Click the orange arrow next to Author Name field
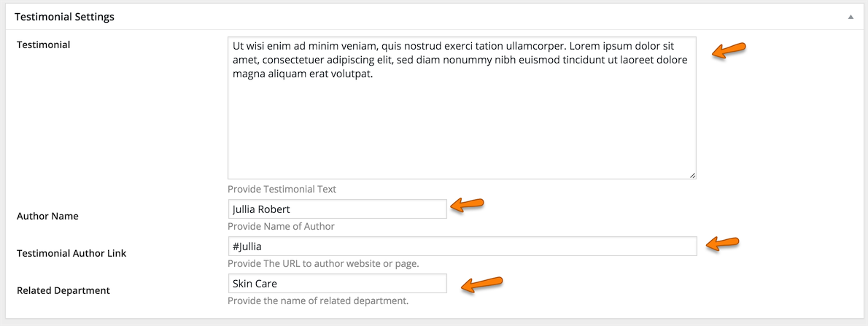This screenshot has width=868, height=326. point(468,206)
